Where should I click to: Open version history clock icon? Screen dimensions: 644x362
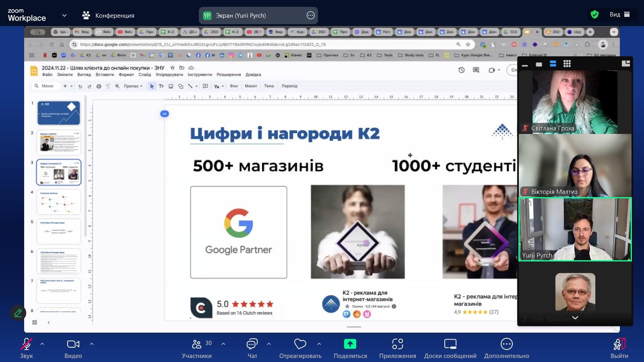pos(462,70)
